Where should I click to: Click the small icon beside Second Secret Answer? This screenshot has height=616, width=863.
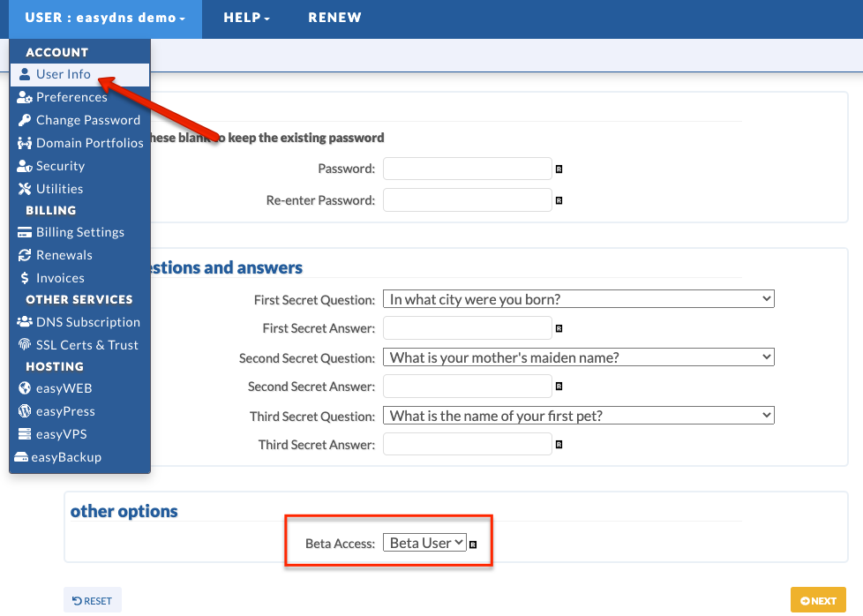coord(559,387)
